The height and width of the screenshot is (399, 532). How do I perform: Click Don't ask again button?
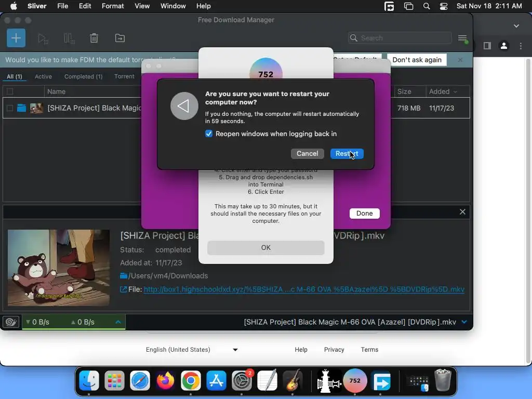417,60
